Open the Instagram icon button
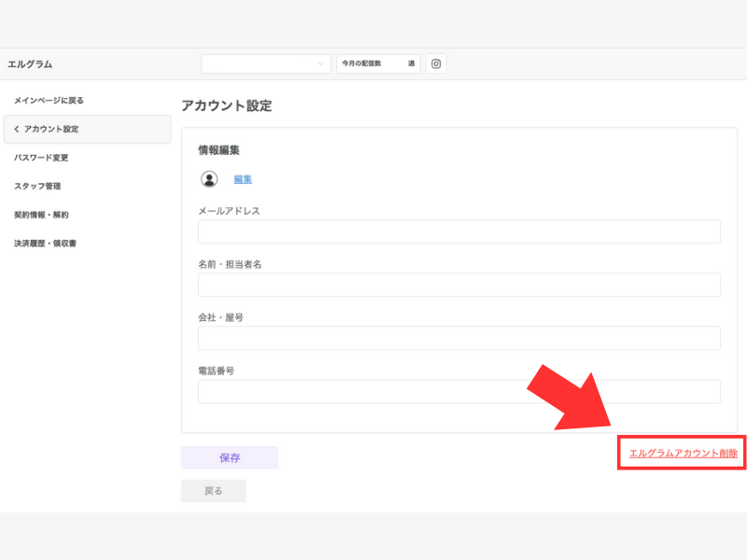The width and height of the screenshot is (747, 560). point(436,63)
